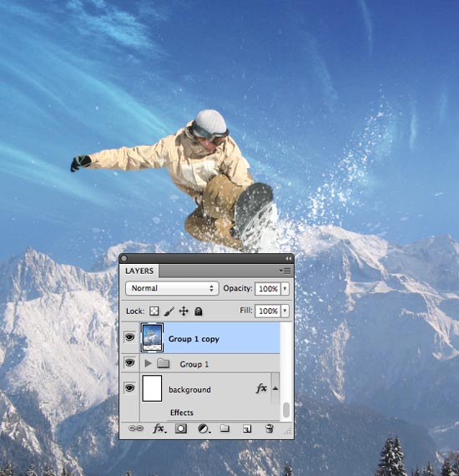Select the LAYERS tab

coord(139,271)
